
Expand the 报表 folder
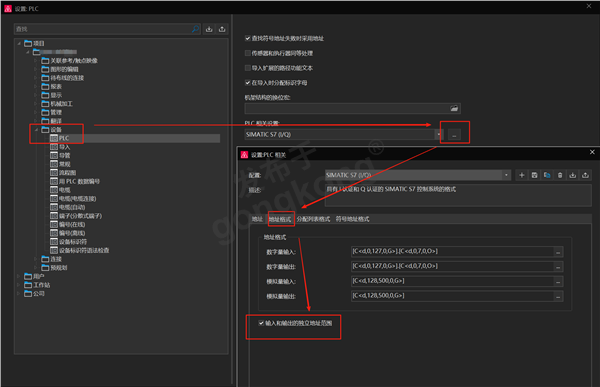pyautogui.click(x=36, y=87)
